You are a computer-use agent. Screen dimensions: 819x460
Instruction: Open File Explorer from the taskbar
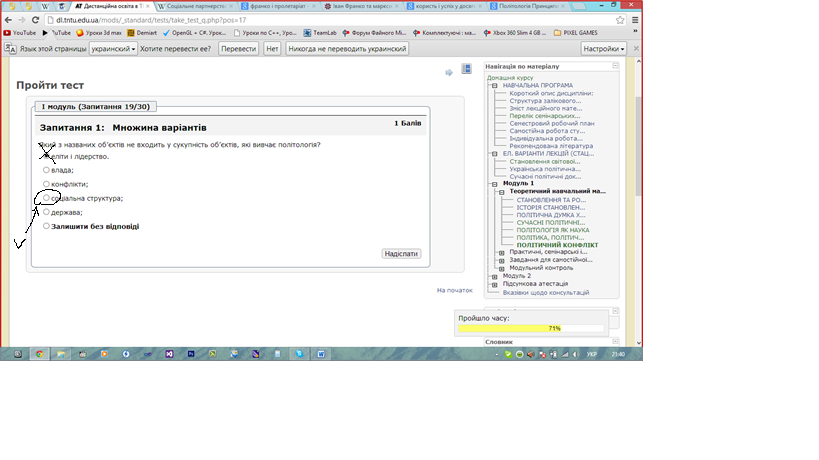pos(61,353)
